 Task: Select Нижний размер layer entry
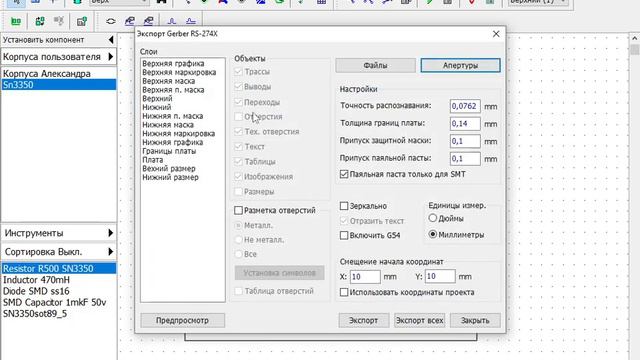click(x=170, y=178)
